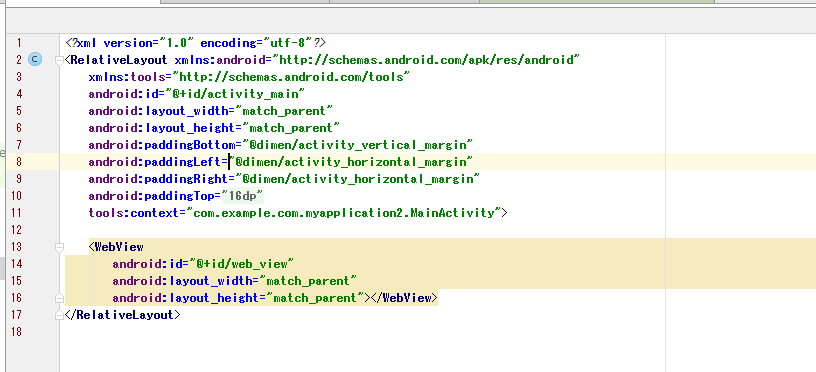Image resolution: width=816 pixels, height=372 pixels.
Task: Click line number 12 in the gutter
Action: click(x=16, y=230)
